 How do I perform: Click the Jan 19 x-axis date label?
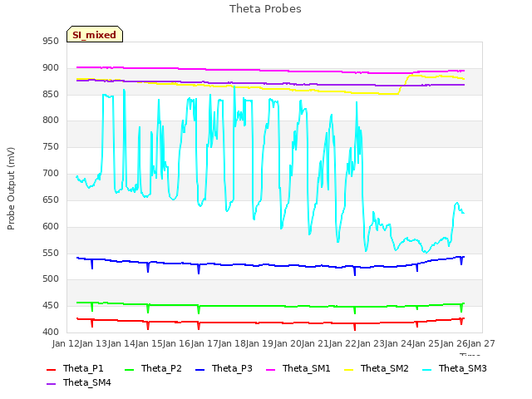pos(260,343)
